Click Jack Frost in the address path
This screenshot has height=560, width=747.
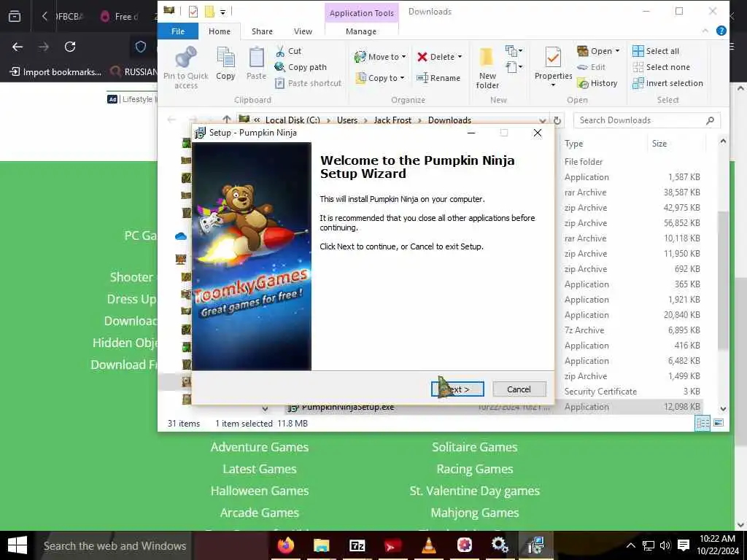(392, 120)
